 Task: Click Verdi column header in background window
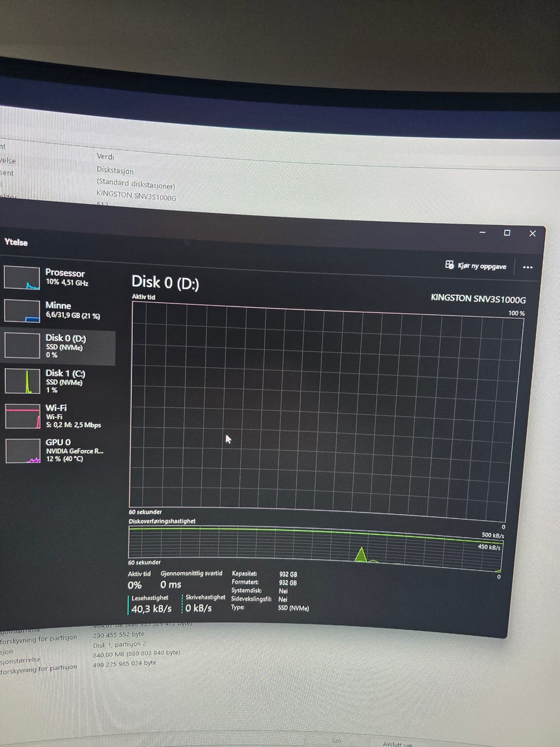106,156
